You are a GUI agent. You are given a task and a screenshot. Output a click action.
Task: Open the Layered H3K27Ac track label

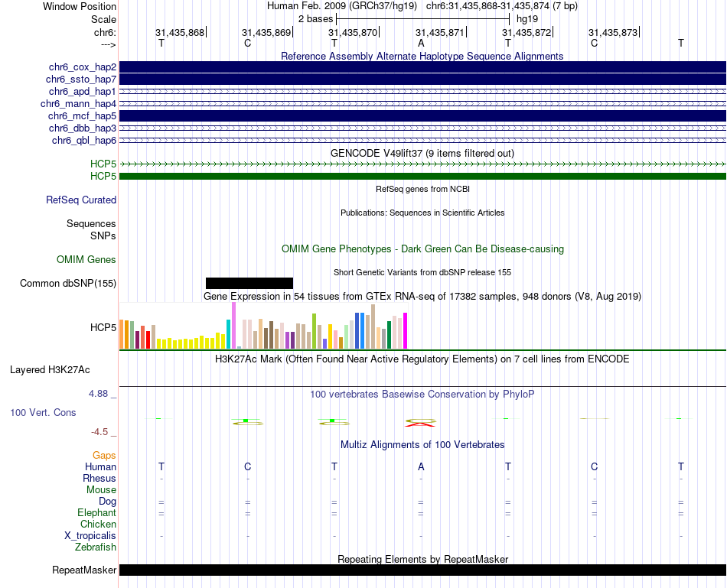click(50, 370)
